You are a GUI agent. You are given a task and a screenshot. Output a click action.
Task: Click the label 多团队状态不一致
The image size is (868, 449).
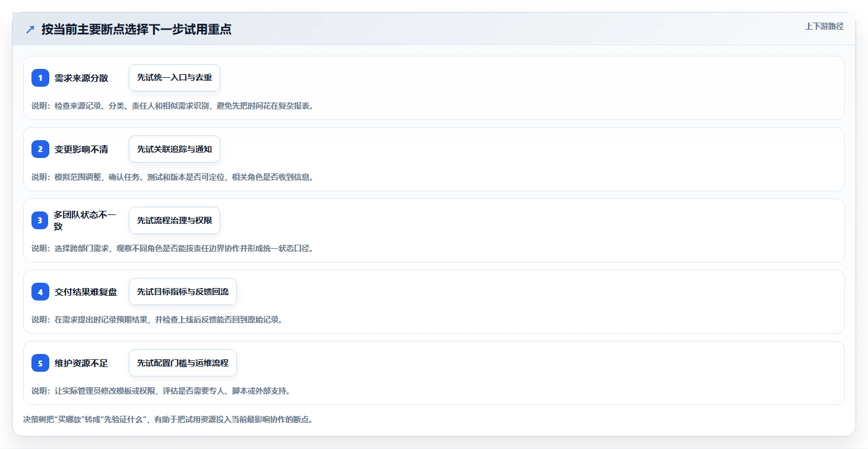pyautogui.click(x=85, y=220)
